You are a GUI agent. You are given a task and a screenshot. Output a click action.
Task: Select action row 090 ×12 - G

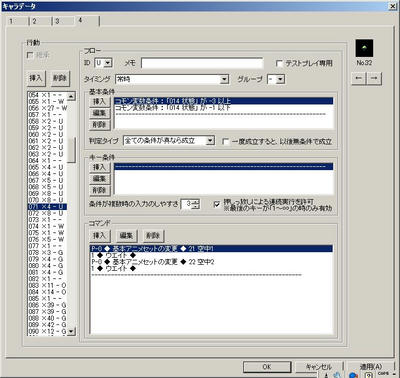[x=47, y=332]
